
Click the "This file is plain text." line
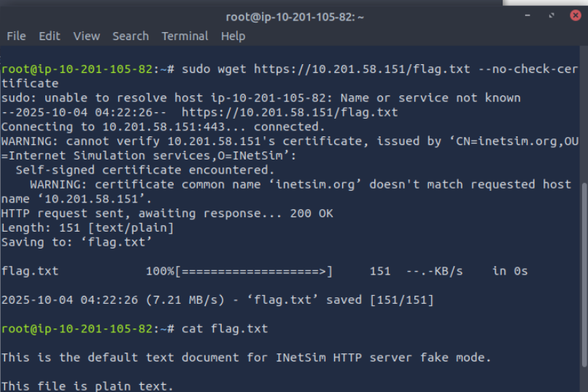click(x=88, y=385)
